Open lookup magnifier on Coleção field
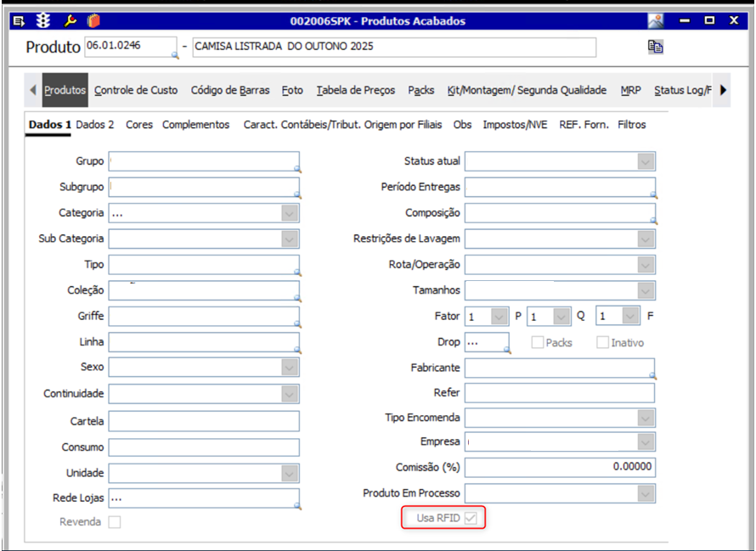Viewport: 756px width, 551px height. (x=298, y=298)
